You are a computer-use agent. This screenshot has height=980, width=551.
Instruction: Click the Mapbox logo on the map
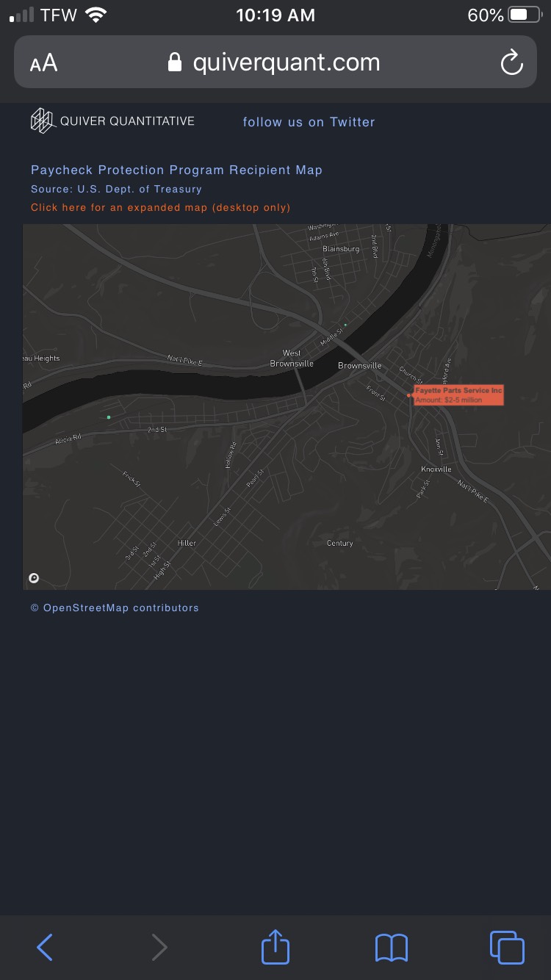pyautogui.click(x=34, y=578)
